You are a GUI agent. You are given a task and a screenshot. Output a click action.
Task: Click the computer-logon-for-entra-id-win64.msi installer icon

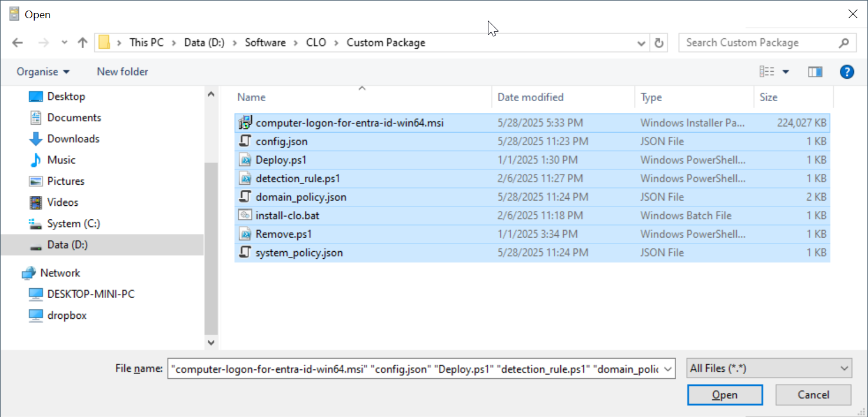[x=245, y=123]
